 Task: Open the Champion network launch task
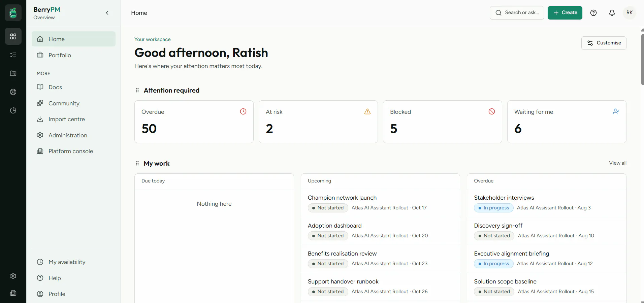(380, 203)
